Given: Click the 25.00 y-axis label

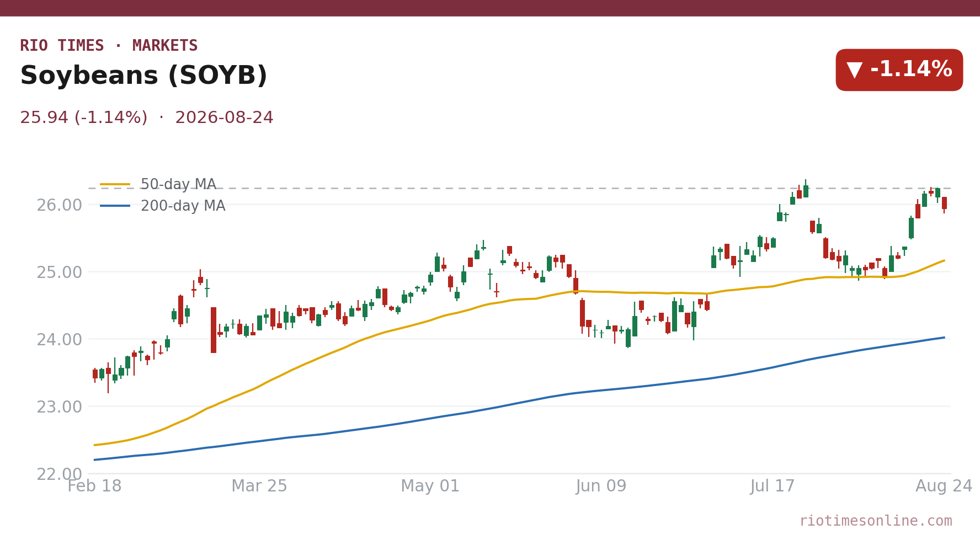Looking at the screenshot, I should click(59, 272).
